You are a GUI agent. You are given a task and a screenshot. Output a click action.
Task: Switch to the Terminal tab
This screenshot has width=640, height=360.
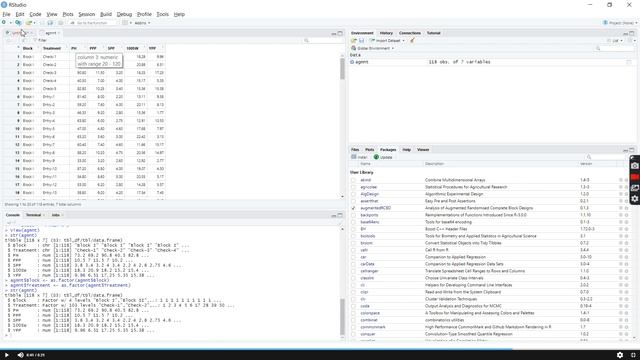(33, 215)
